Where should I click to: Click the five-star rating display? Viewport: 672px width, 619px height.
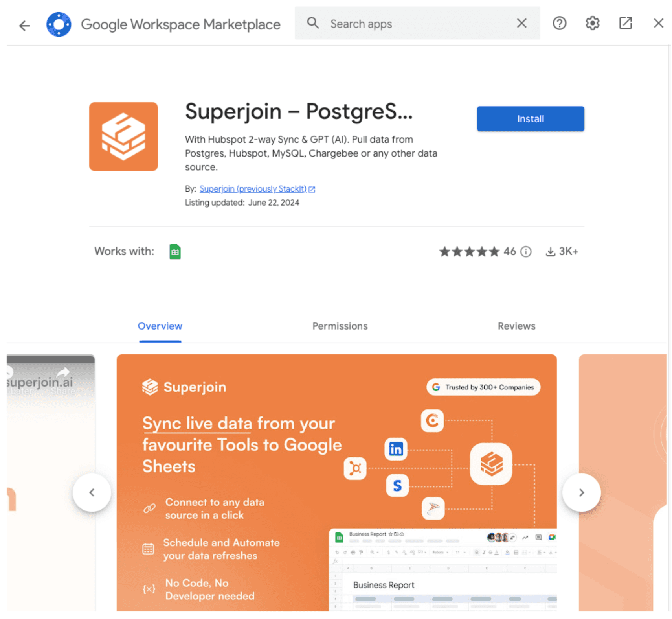469,251
